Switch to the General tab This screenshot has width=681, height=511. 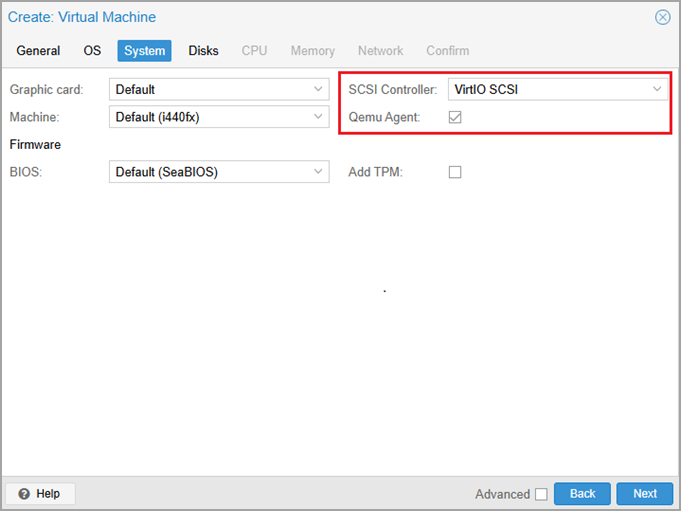[x=38, y=51]
